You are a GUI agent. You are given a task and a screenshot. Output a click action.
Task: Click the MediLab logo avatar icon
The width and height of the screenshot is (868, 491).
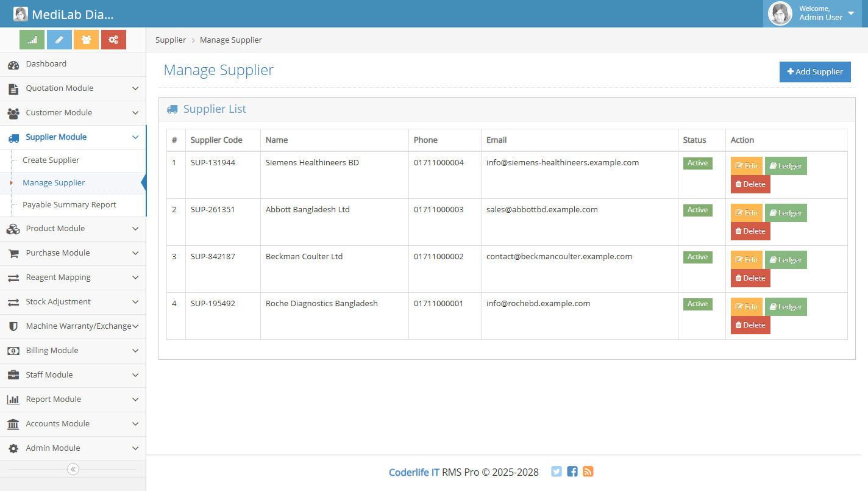tap(21, 14)
